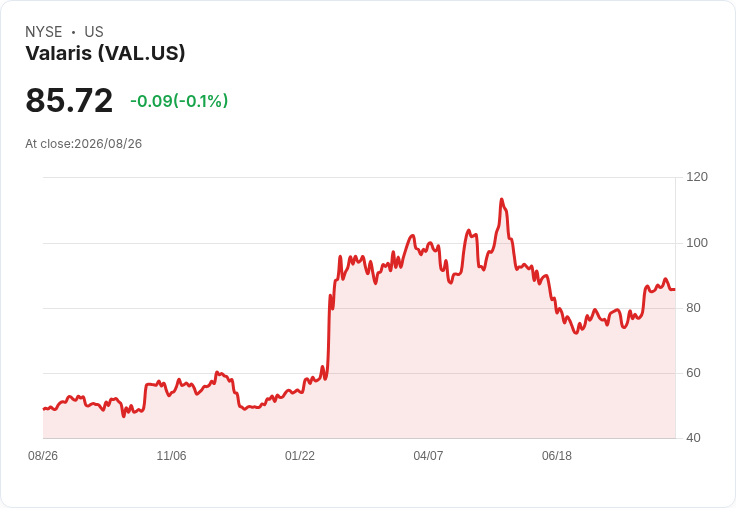Click the 01/22 date axis label
Image resolution: width=736 pixels, height=508 pixels.
click(300, 455)
